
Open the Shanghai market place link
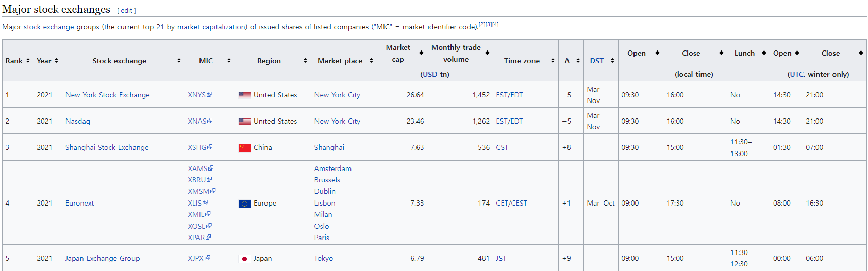329,147
